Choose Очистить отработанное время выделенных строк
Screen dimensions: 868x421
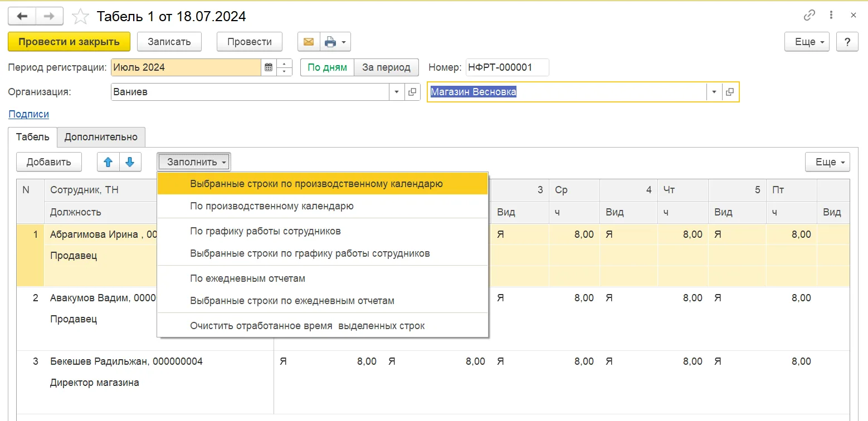323,326
